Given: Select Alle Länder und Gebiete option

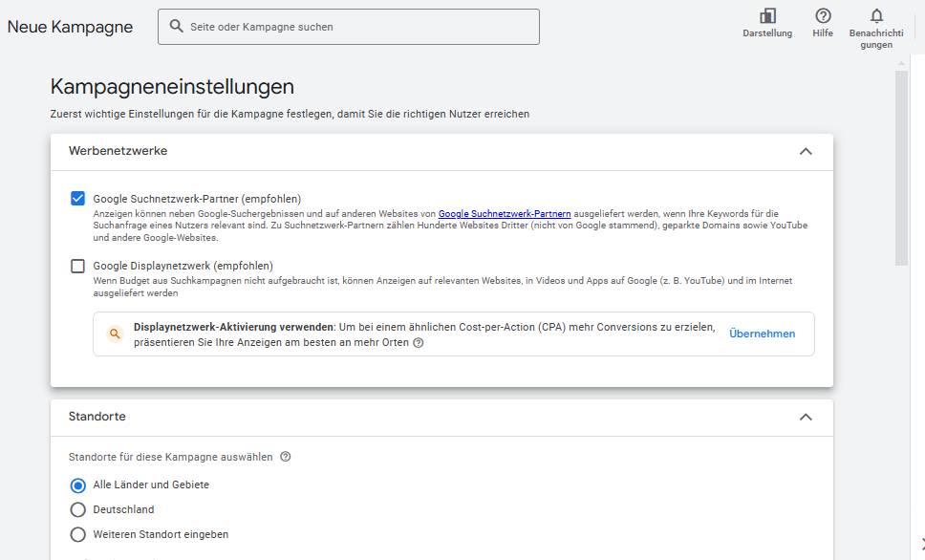Looking at the screenshot, I should click(77, 485).
